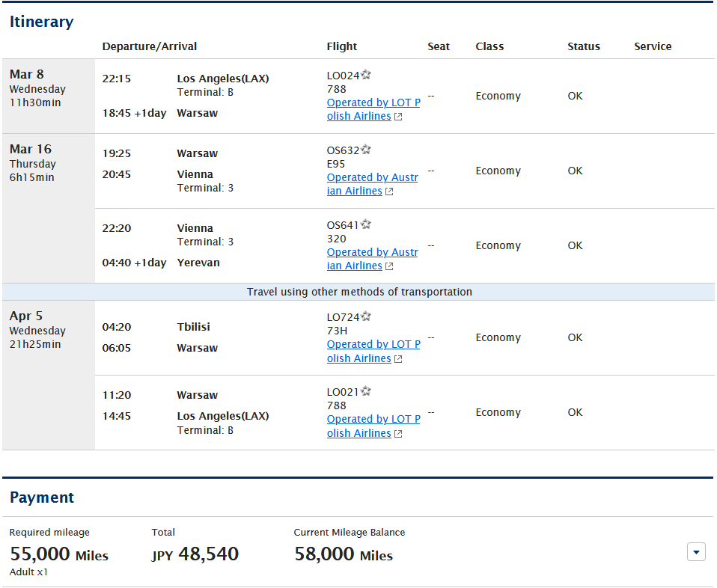Open Operated by LOT Polish Airlines link for LO024
Screen dimensions: 717x588
[x=373, y=109]
